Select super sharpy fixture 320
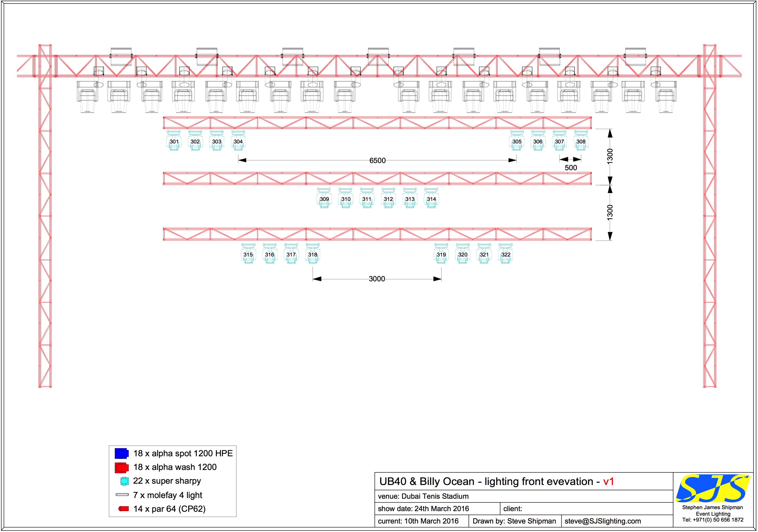This screenshot has width=758, height=532. (x=463, y=254)
